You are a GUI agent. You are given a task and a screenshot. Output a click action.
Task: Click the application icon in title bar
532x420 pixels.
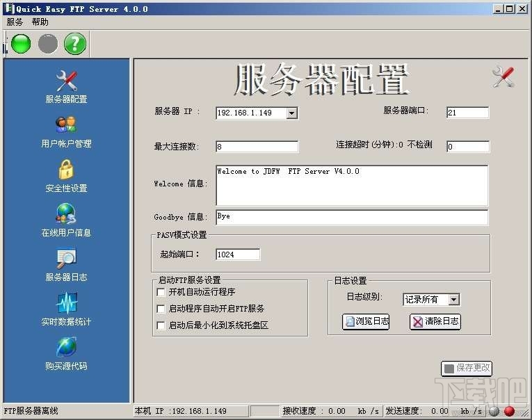(10, 9)
